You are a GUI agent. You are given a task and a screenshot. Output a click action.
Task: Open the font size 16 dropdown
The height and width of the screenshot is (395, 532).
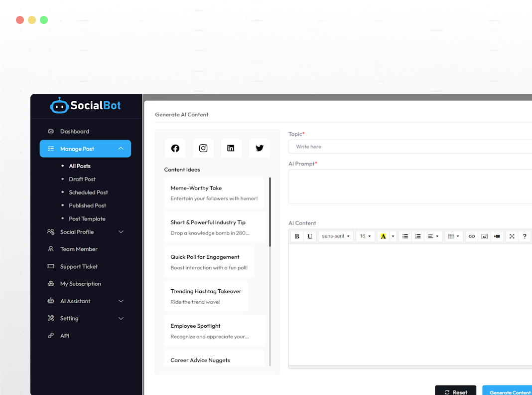pos(365,236)
